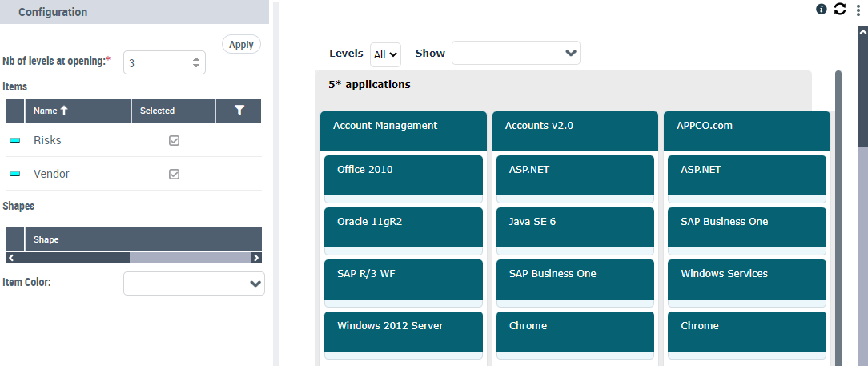Toggle the Risks selected checkbox
This screenshot has height=366, width=868.
click(174, 140)
